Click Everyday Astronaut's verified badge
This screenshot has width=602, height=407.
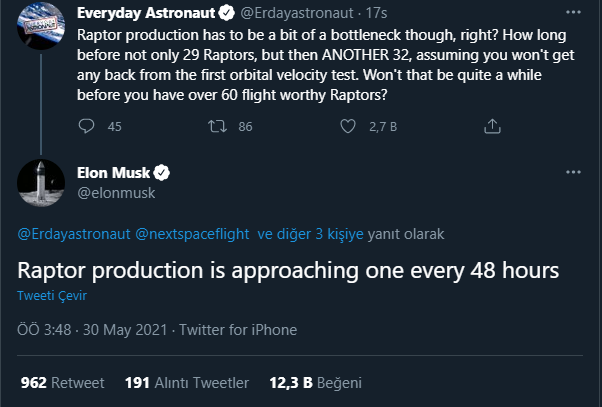[227, 13]
